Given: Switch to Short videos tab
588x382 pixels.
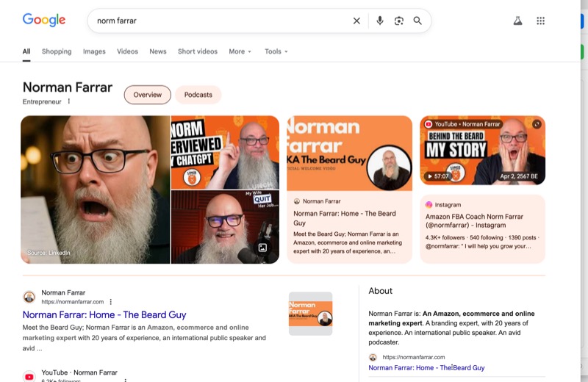Looking at the screenshot, I should tap(198, 51).
